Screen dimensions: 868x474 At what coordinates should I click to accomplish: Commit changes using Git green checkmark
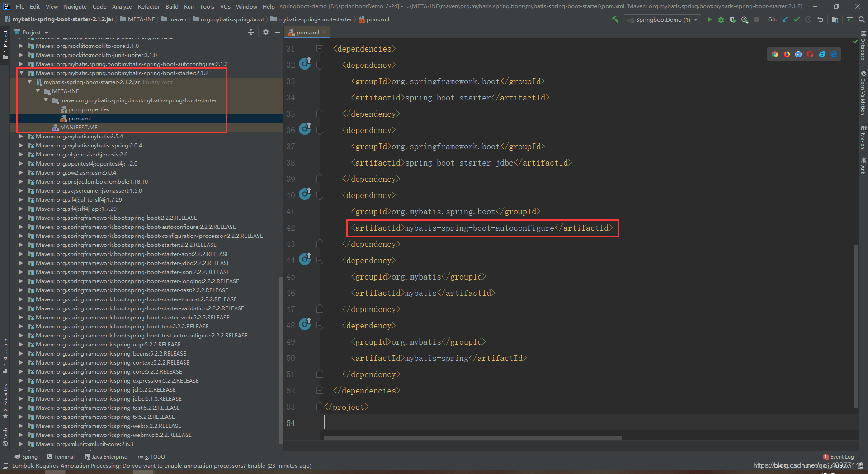(797, 19)
